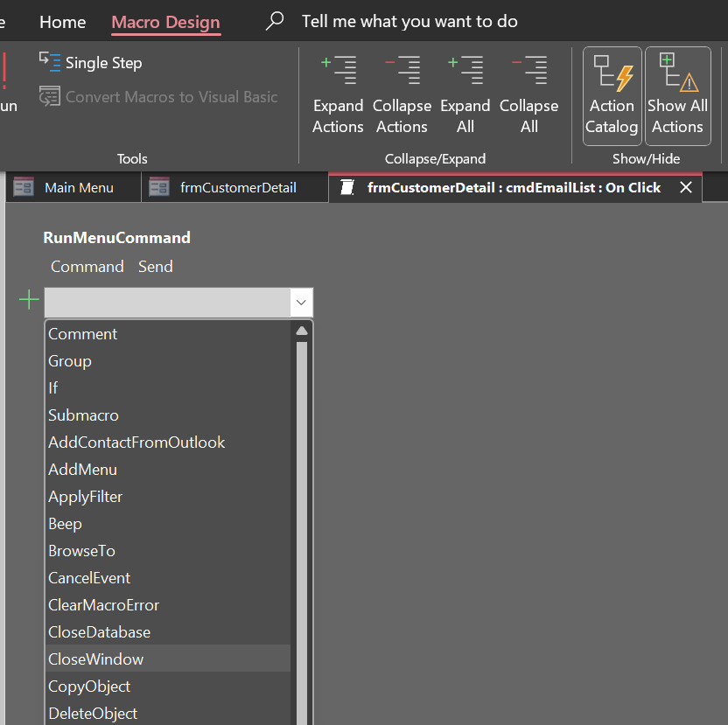Viewport: 728px width, 725px height.
Task: Select the cmdEmailList On Click macro tab
Action: (x=514, y=187)
